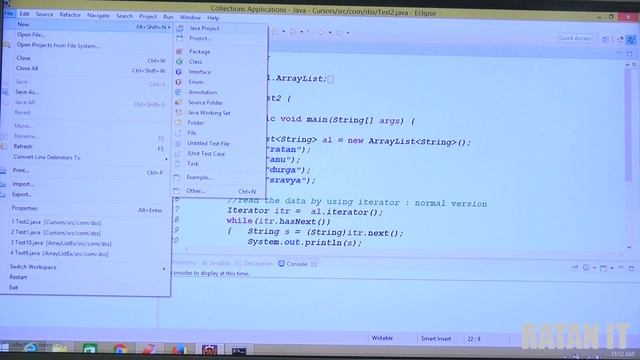Viewport: 640px width, 360px height.
Task: Create a new Task
Action: coord(192,164)
